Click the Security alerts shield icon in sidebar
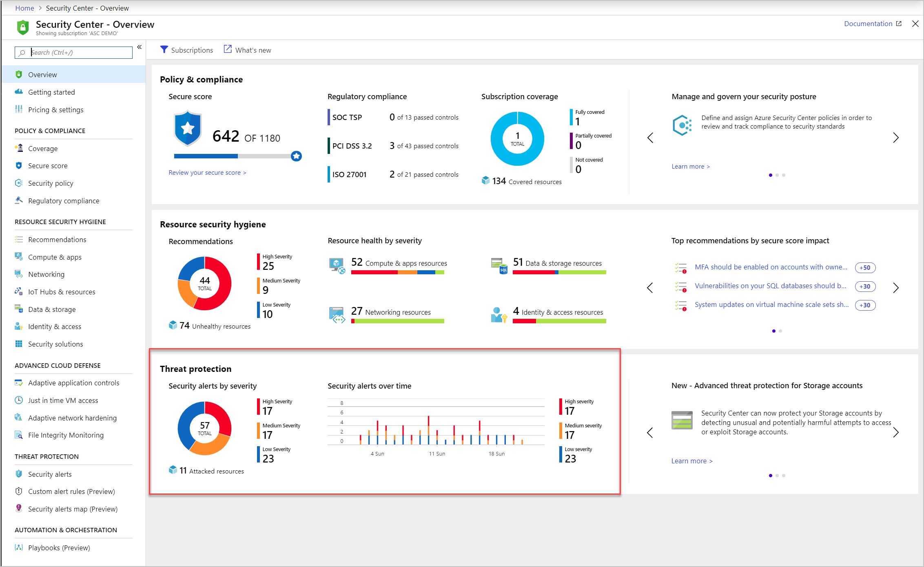Image resolution: width=924 pixels, height=567 pixels. click(19, 474)
